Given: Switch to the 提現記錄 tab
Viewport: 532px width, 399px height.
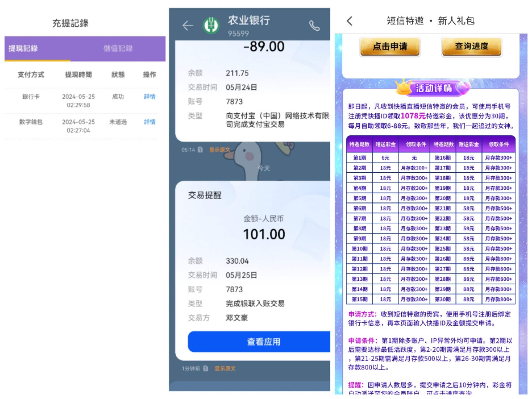Looking at the screenshot, I should coord(23,48).
